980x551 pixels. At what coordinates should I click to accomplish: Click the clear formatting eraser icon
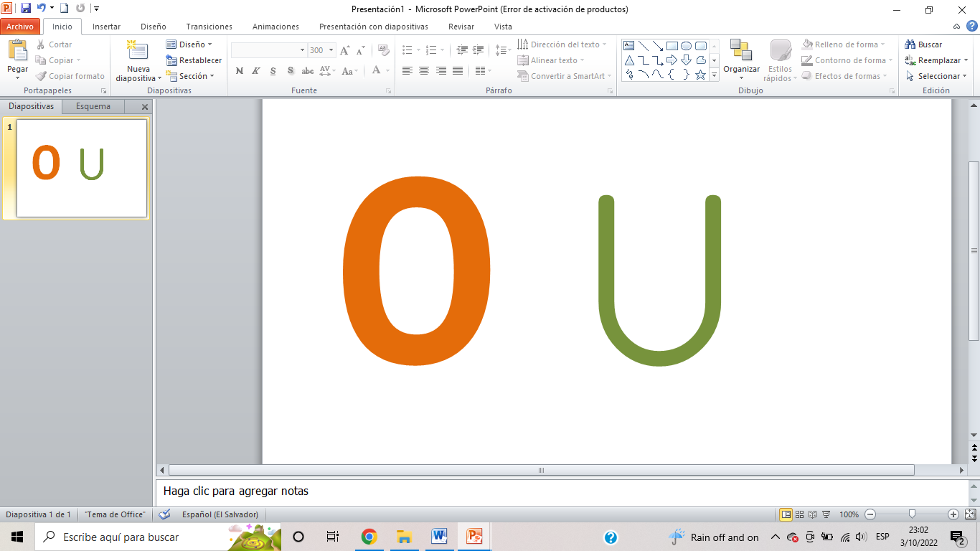[x=384, y=50]
